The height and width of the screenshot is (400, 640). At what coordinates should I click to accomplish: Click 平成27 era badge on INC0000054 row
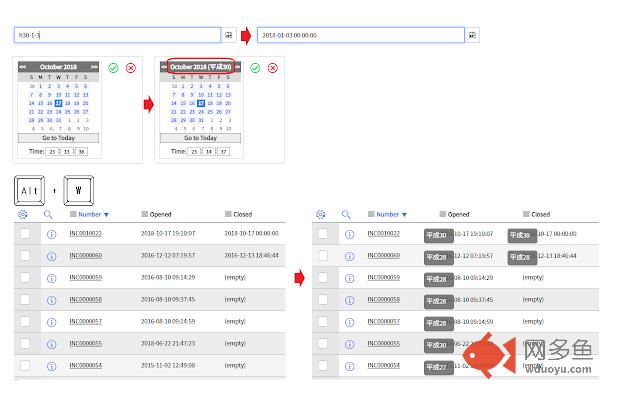tap(439, 367)
